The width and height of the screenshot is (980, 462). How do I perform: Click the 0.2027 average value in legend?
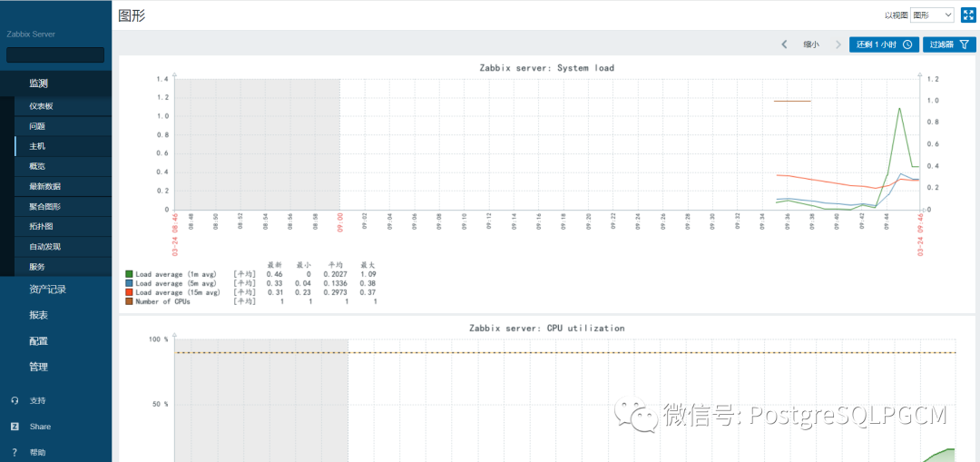335,274
